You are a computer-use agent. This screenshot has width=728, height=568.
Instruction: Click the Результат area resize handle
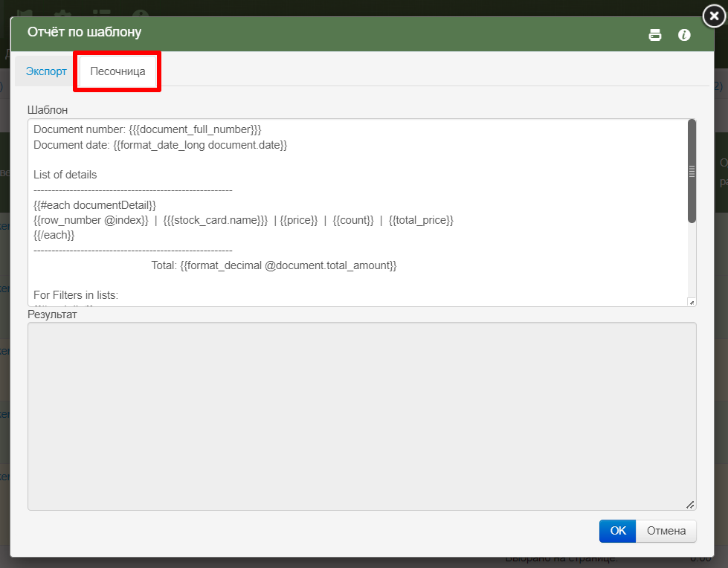coord(690,505)
